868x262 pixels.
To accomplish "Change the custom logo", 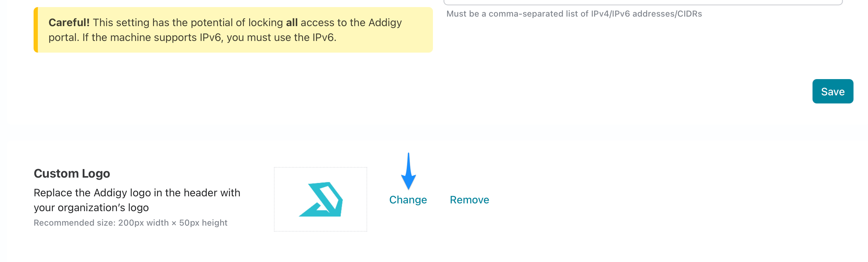I will click(408, 200).
